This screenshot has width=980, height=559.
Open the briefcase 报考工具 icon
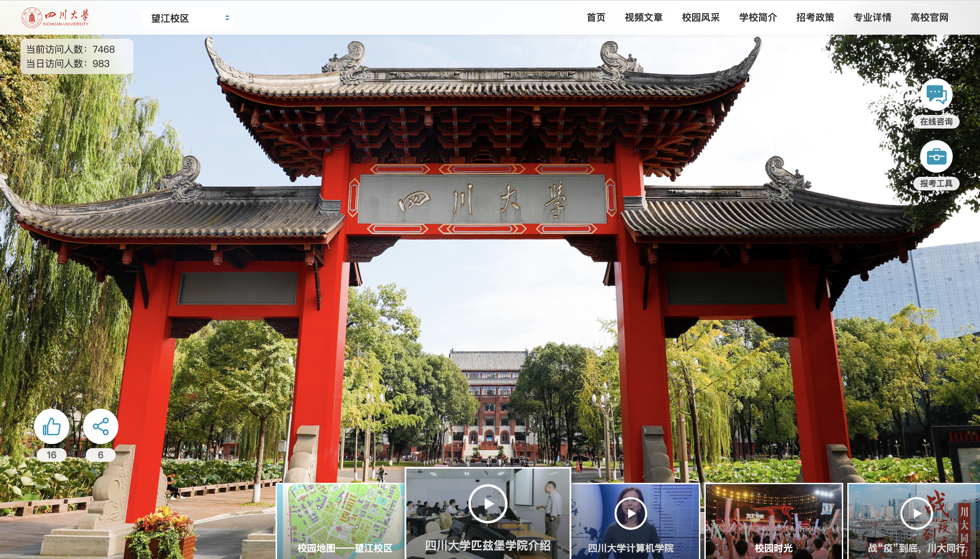click(936, 156)
